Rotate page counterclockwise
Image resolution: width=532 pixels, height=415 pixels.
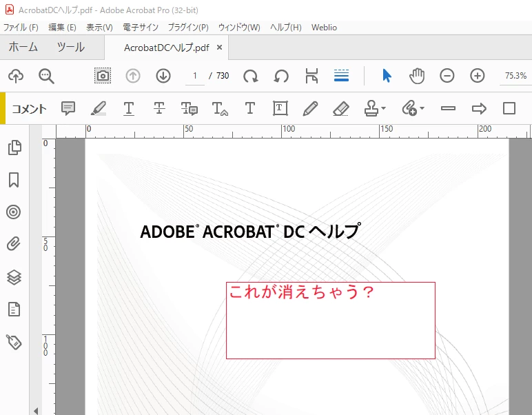(x=281, y=76)
